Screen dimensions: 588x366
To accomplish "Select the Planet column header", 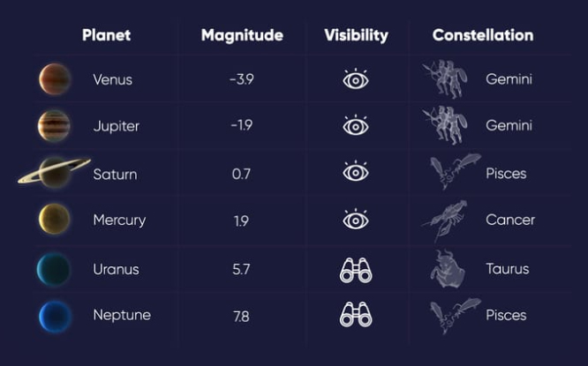I will pyautogui.click(x=106, y=35).
